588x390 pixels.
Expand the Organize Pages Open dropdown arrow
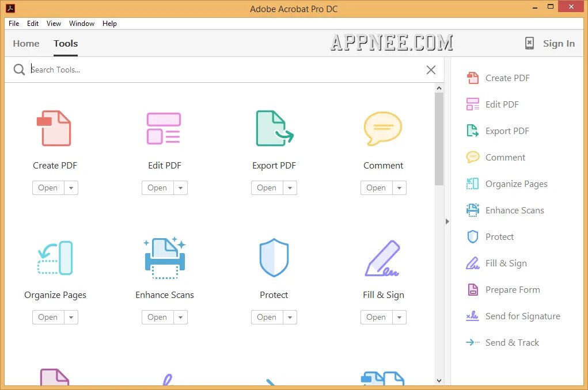pyautogui.click(x=71, y=318)
